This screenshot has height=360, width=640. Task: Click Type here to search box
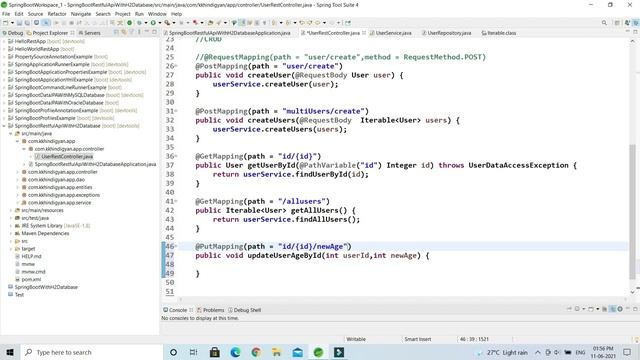click(91, 352)
